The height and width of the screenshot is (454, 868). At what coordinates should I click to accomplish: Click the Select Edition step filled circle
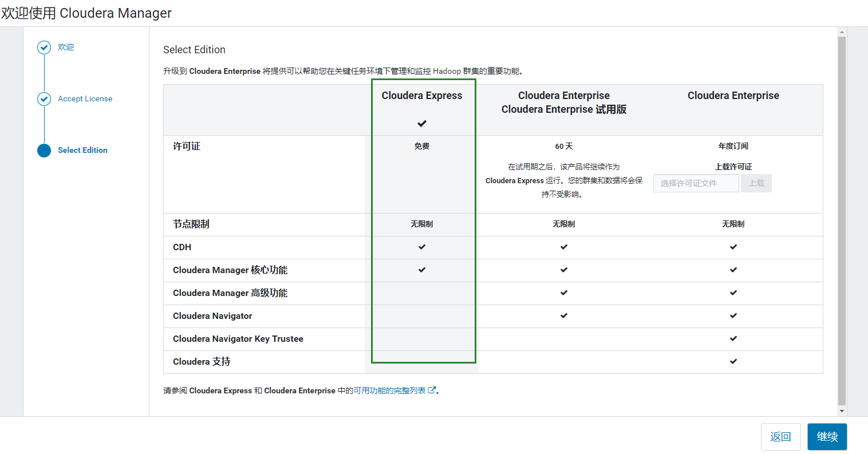coord(44,151)
